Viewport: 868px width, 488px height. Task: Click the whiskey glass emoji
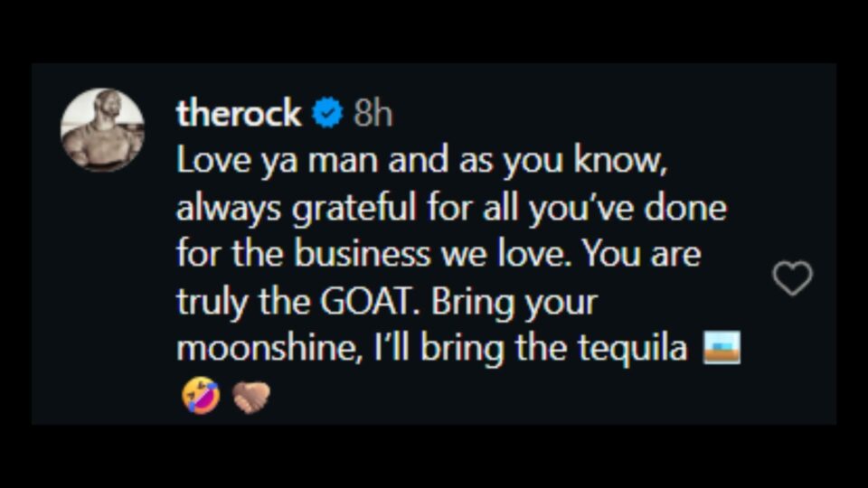[722, 348]
